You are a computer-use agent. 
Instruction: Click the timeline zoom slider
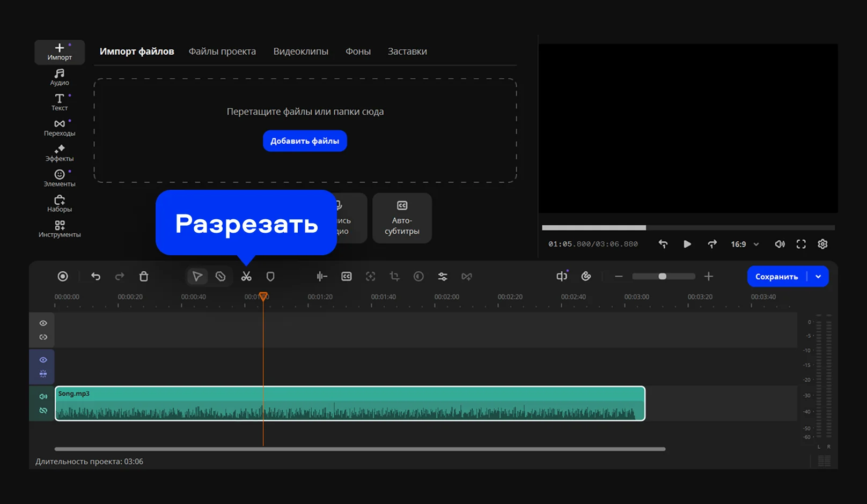pyautogui.click(x=663, y=277)
